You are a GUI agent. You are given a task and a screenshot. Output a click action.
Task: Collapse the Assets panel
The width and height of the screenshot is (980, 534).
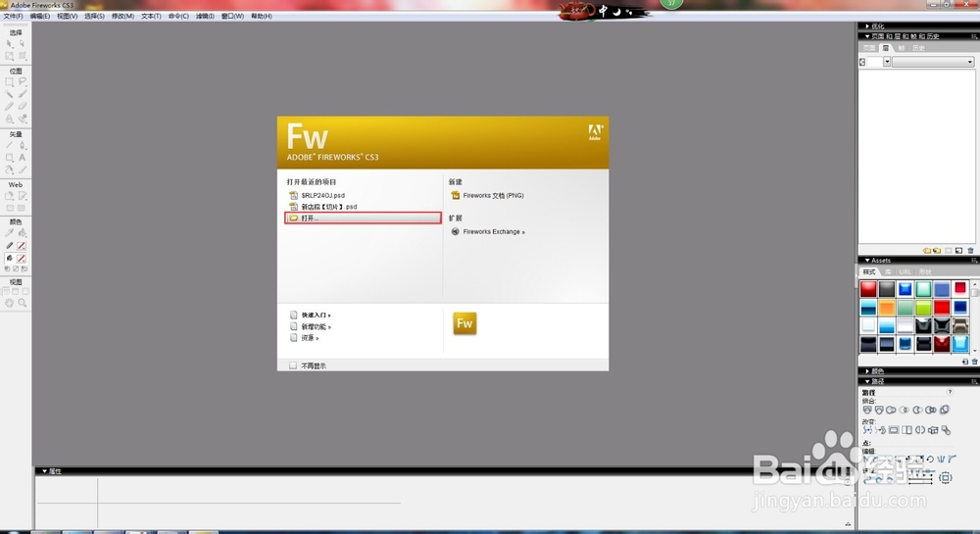(867, 260)
